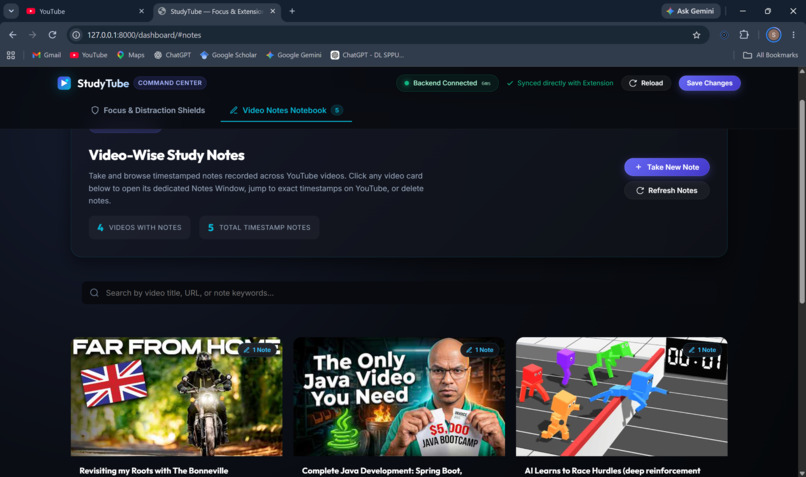Click the Video-Wise Study Notes heading

[167, 155]
